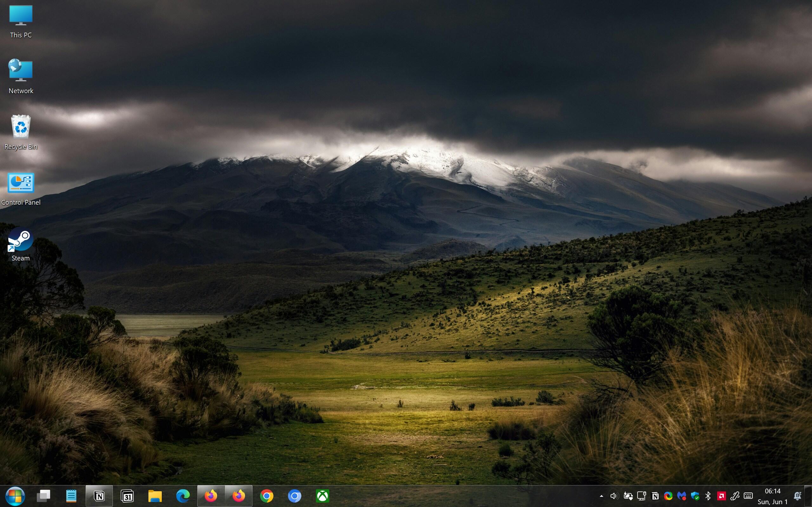This screenshot has height=507, width=812.
Task: Open the Notion tray icon
Action: 655,495
